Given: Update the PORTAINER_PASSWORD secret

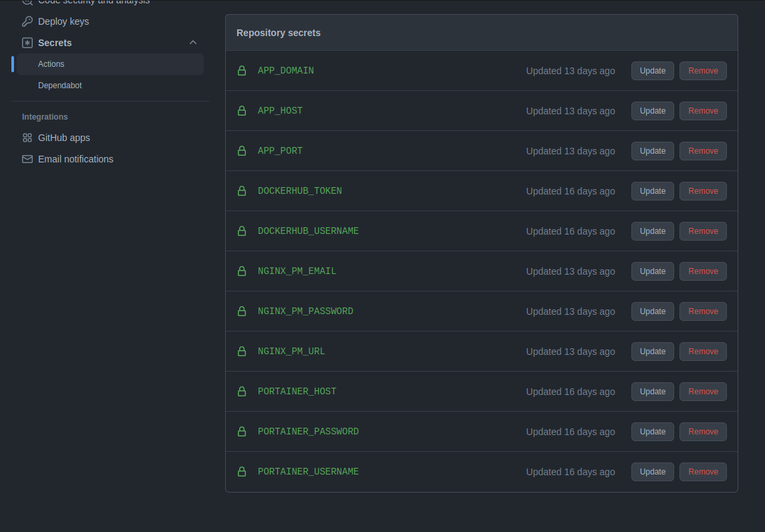Looking at the screenshot, I should tap(652, 432).
